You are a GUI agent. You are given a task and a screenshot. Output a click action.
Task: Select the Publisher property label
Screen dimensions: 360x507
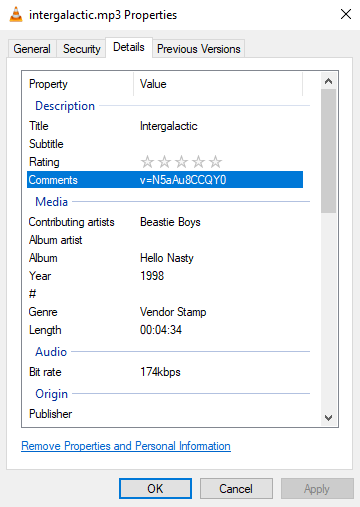pyautogui.click(x=50, y=414)
